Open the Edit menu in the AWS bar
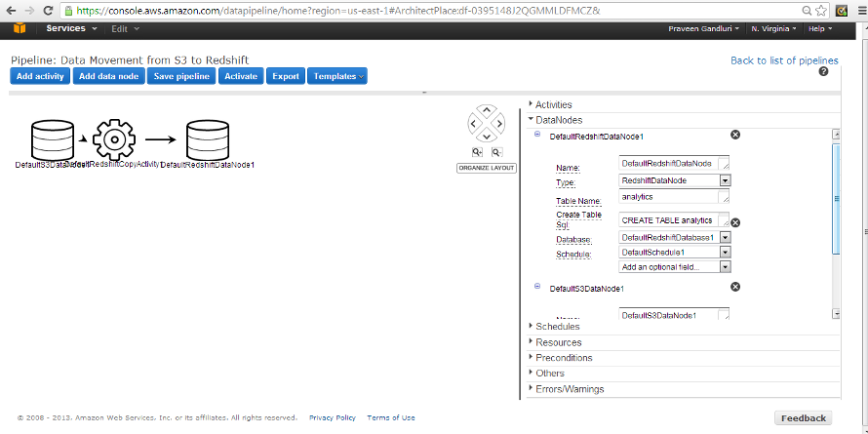This screenshot has width=868, height=434. pyautogui.click(x=125, y=29)
